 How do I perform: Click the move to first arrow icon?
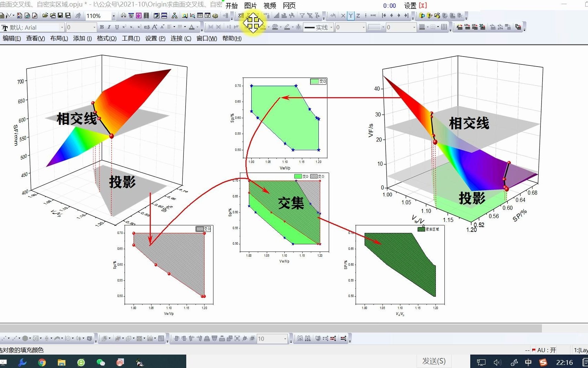click(x=384, y=16)
